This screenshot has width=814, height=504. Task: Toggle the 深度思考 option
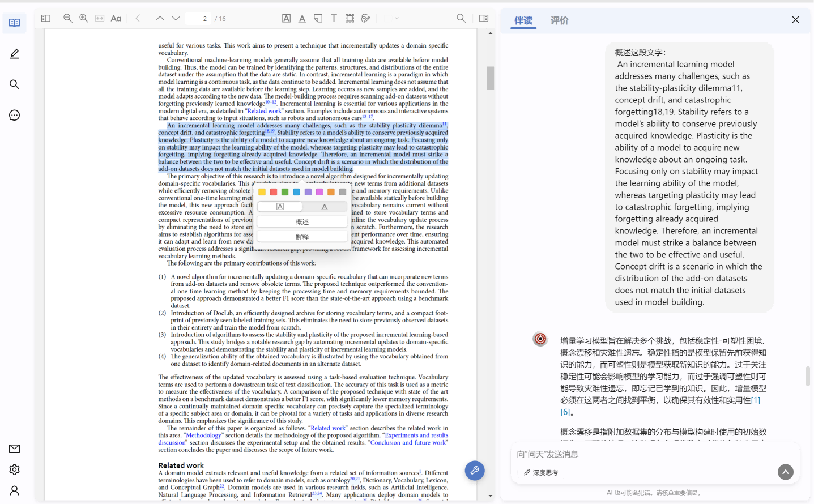(x=541, y=472)
